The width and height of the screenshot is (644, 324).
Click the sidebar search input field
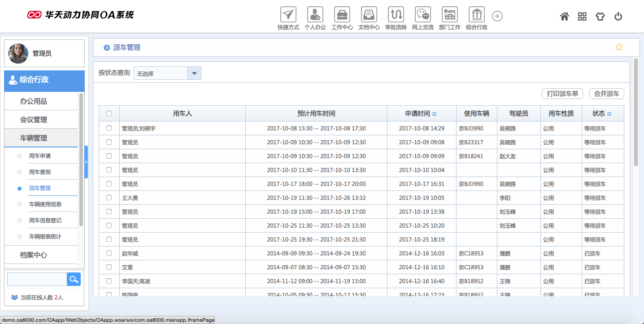coord(37,279)
